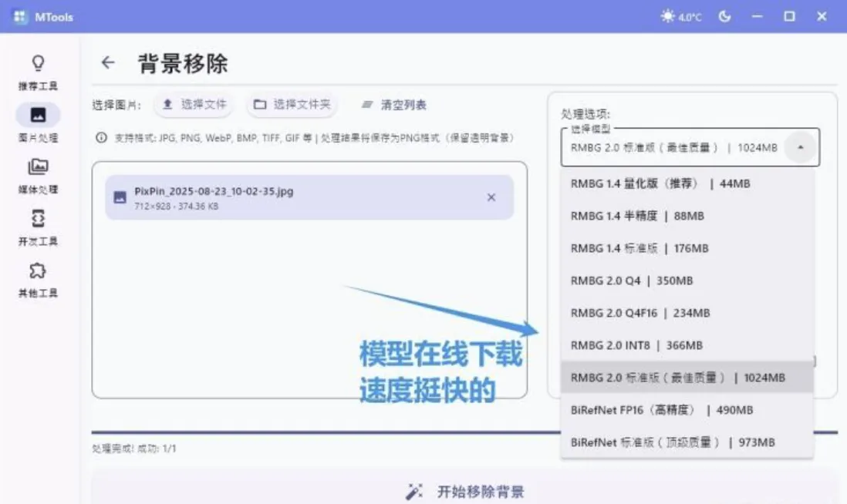This screenshot has height=504, width=847.
Task: Collapse the 选择模型 dropdown
Action: [801, 146]
